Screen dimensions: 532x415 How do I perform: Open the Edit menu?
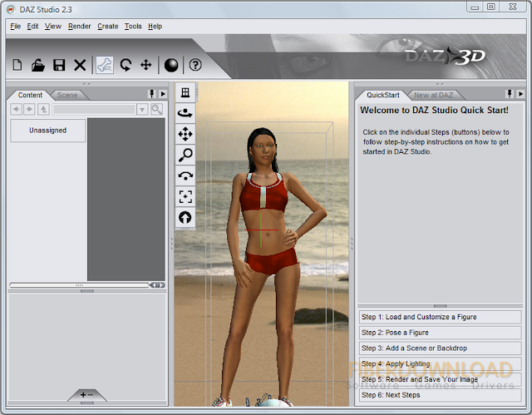(x=32, y=26)
